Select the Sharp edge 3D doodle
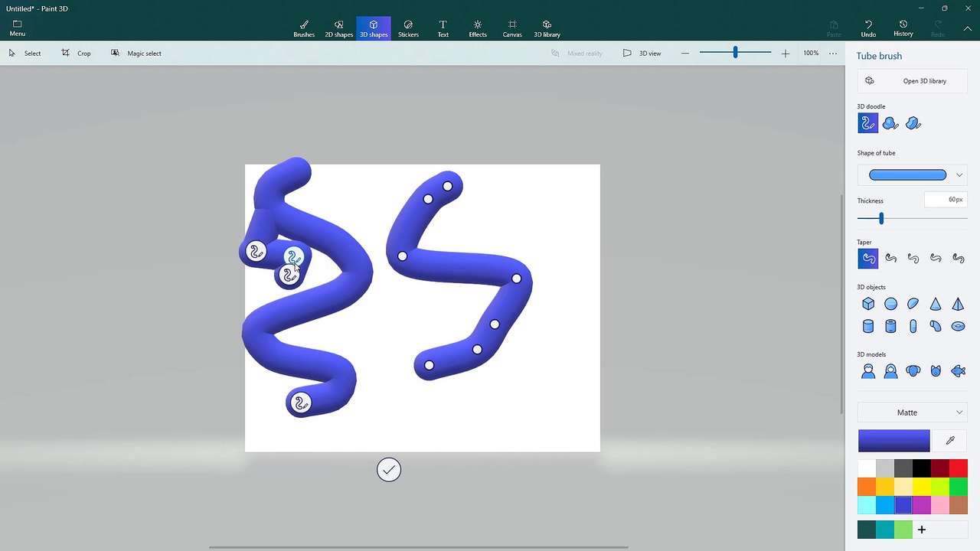 [913, 123]
